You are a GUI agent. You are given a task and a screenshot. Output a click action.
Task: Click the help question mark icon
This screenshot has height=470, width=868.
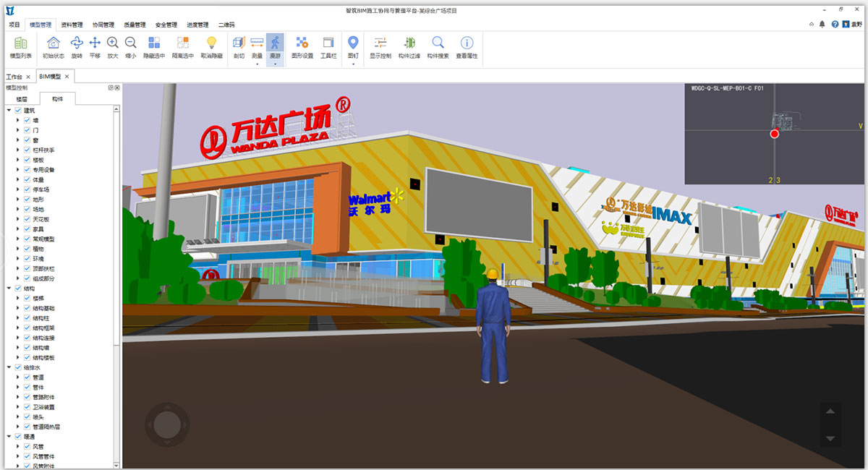point(835,24)
